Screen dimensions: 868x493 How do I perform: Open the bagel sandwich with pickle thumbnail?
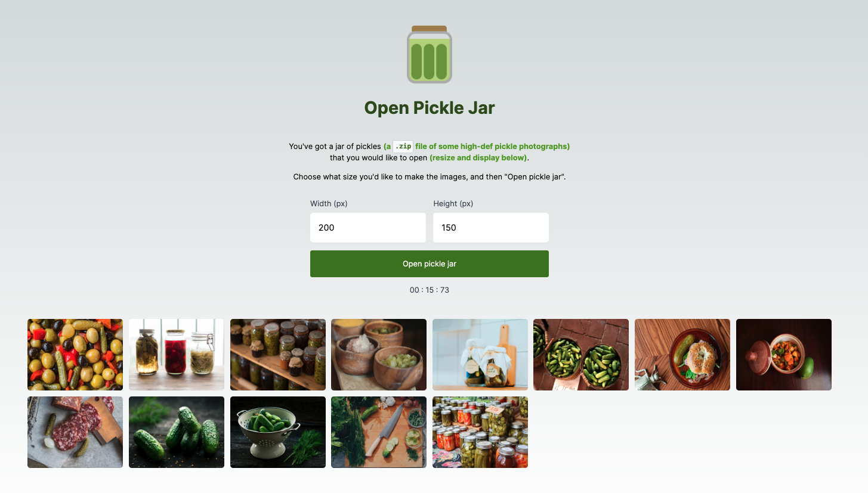click(682, 355)
